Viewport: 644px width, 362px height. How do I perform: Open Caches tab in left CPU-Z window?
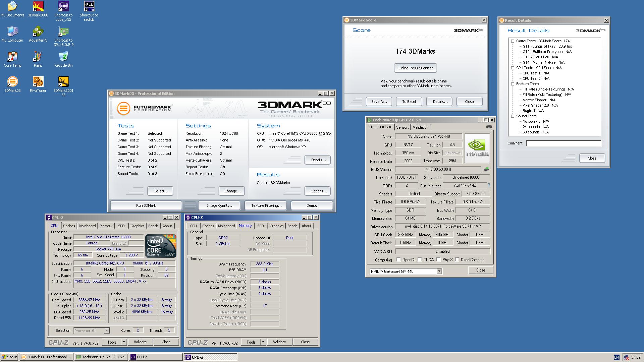point(69,226)
